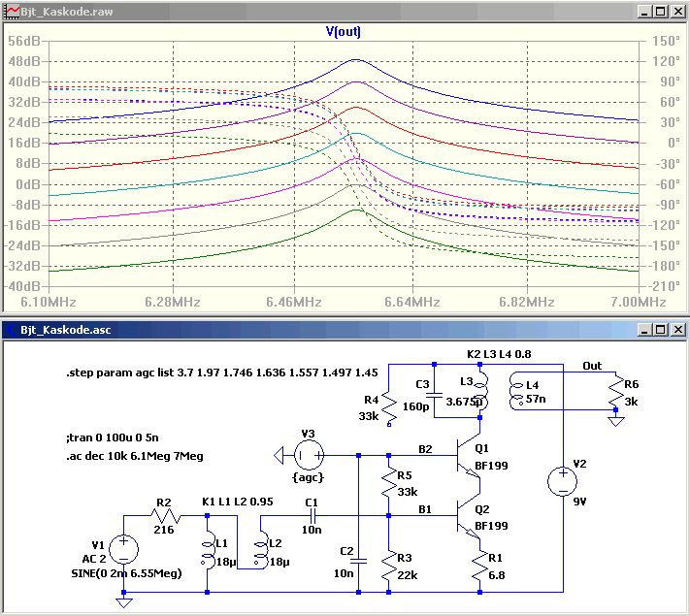The height and width of the screenshot is (616, 690).
Task: Minimize the Bjt_Kaskode.asc schematic window
Action: coord(641,329)
